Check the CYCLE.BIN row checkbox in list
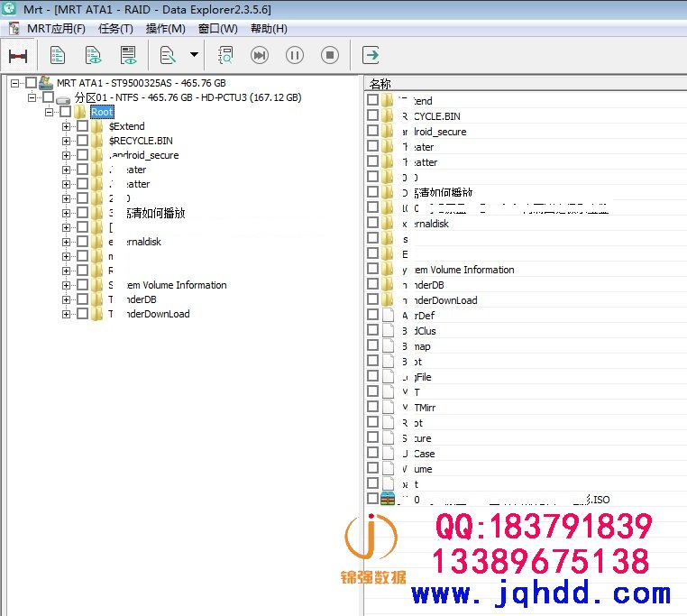 [373, 115]
